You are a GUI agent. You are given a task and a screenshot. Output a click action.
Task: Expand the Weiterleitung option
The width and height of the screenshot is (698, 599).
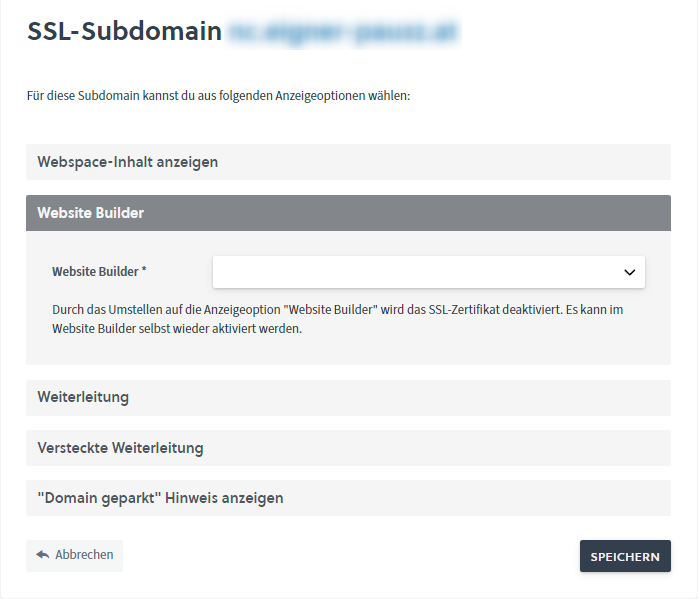[x=84, y=397]
